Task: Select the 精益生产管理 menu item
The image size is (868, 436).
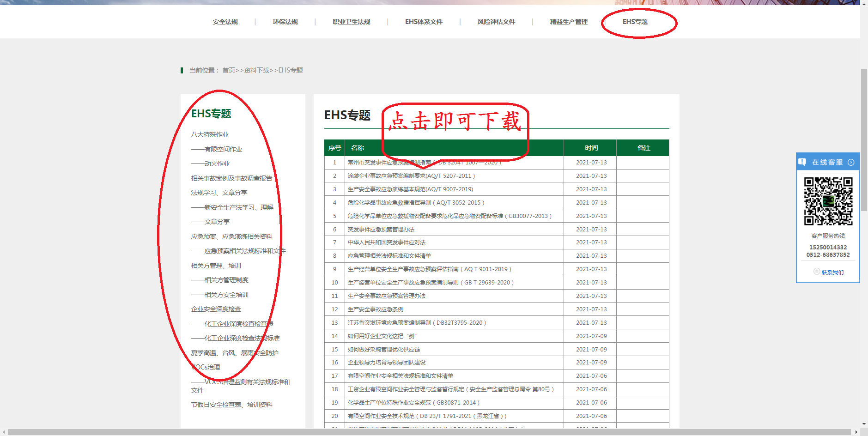Action: [x=568, y=22]
